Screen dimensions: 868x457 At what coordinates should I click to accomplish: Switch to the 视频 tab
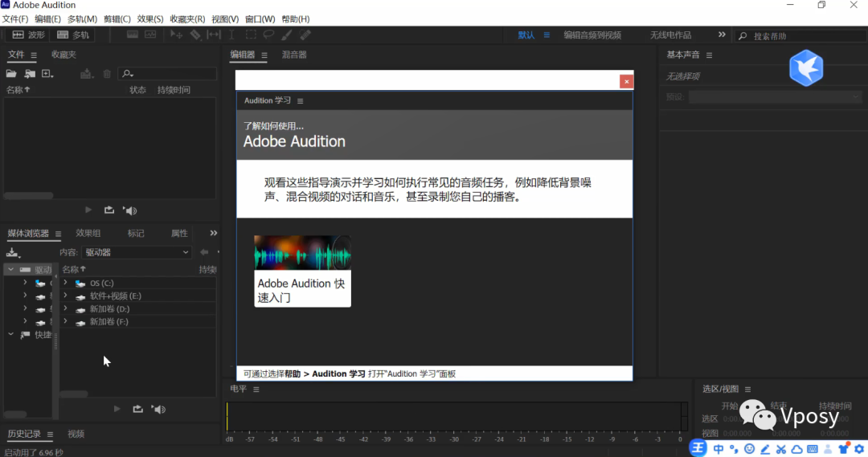click(x=76, y=434)
